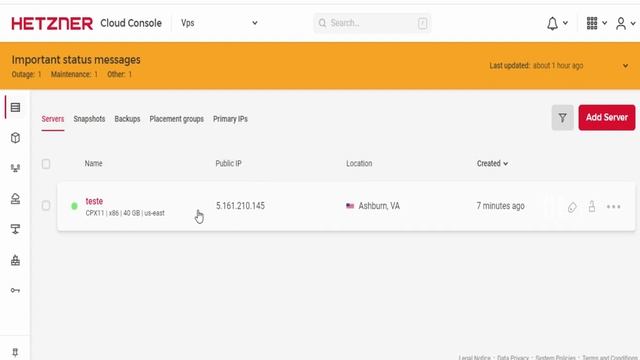
Task: Tick the select-all servers checkbox
Action: point(46,164)
